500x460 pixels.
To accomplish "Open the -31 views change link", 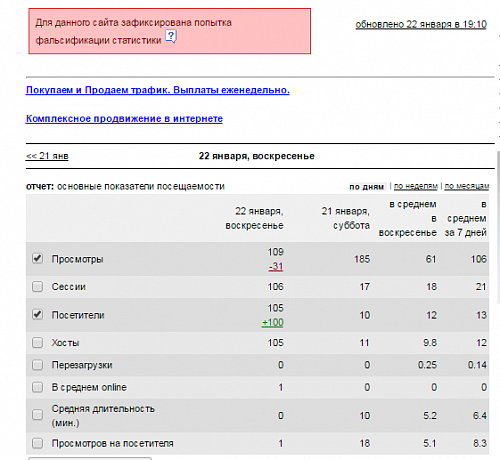I will (276, 267).
